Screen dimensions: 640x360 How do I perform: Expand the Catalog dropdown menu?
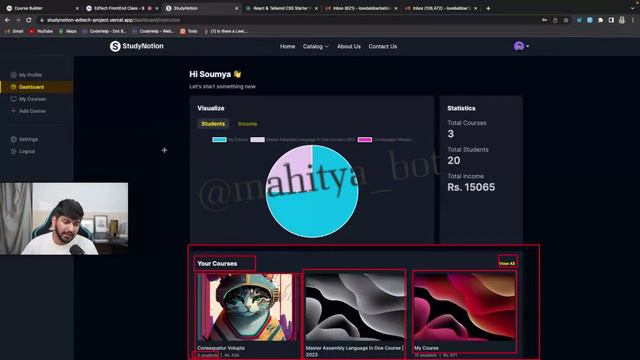click(x=316, y=47)
